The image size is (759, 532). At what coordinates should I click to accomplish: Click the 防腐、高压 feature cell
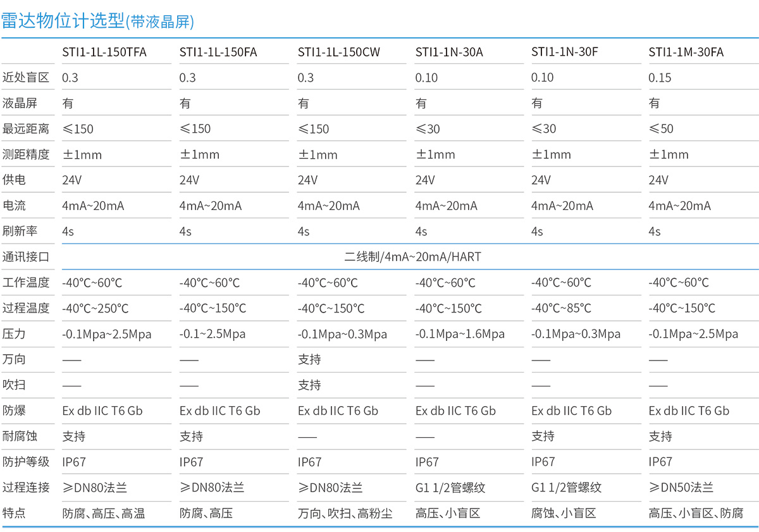[x=206, y=513]
